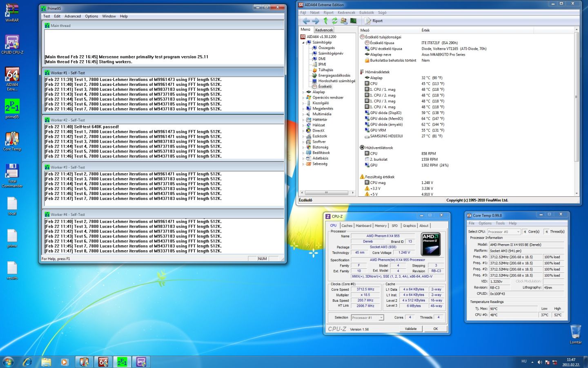Screen dimensions: 588x368
Task: Switch to CPU-Z taskbar button
Action: (x=141, y=362)
